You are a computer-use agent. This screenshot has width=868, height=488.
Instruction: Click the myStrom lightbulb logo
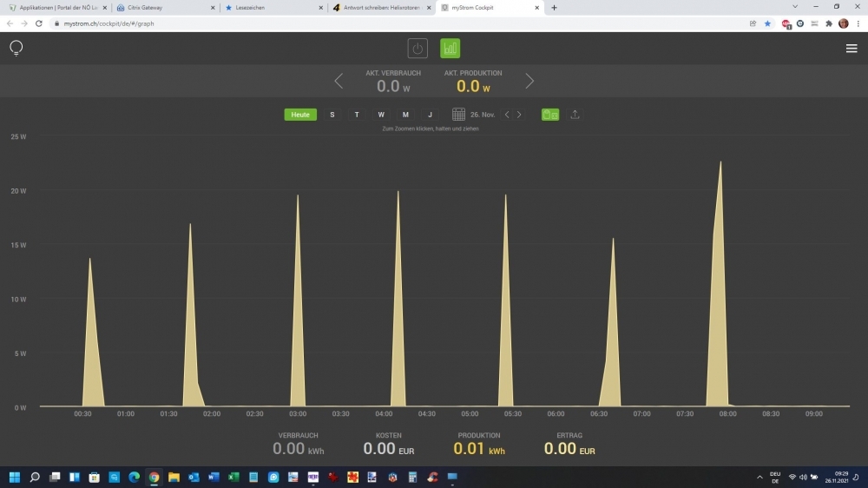coord(16,48)
